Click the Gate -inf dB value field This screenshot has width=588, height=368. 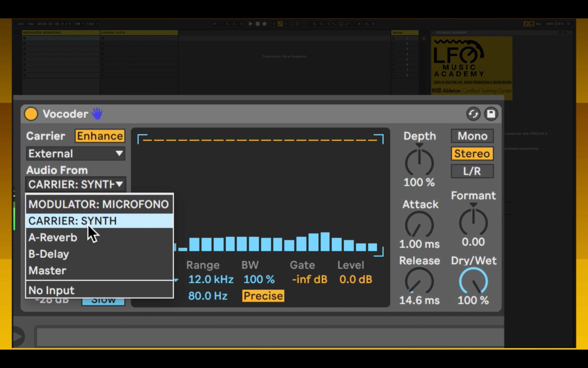pos(309,279)
